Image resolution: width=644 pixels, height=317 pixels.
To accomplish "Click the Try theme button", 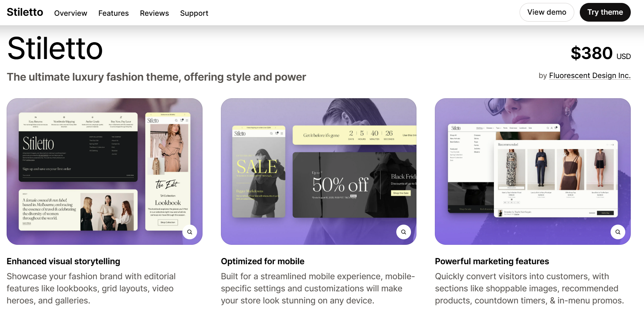I will [605, 12].
